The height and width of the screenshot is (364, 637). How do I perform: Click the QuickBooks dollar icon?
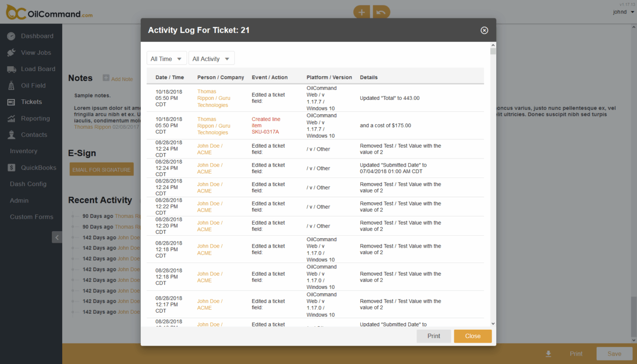point(11,168)
